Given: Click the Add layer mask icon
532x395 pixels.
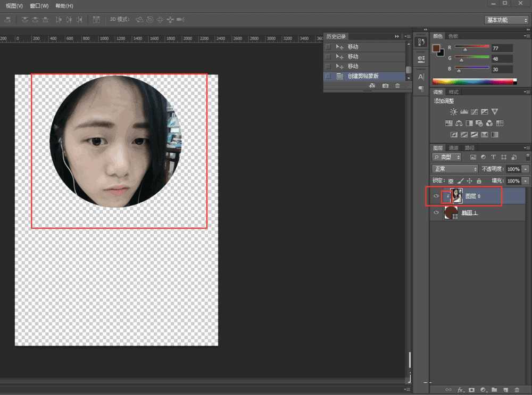Looking at the screenshot, I should coord(472,390).
